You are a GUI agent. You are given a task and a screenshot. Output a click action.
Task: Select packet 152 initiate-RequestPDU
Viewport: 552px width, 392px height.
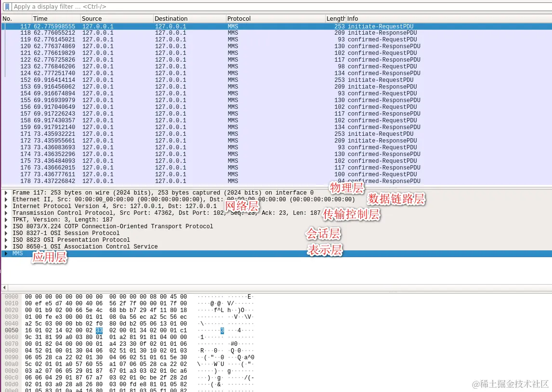pos(276,80)
